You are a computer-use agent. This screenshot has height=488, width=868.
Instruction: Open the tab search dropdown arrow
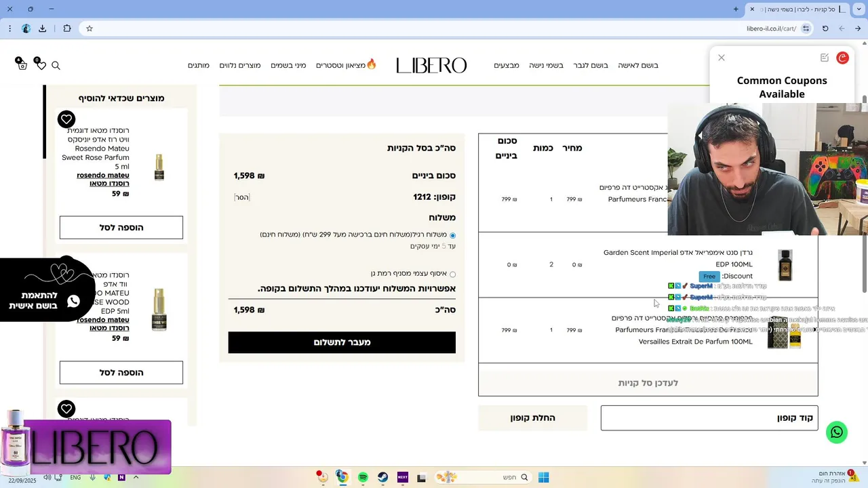point(859,9)
